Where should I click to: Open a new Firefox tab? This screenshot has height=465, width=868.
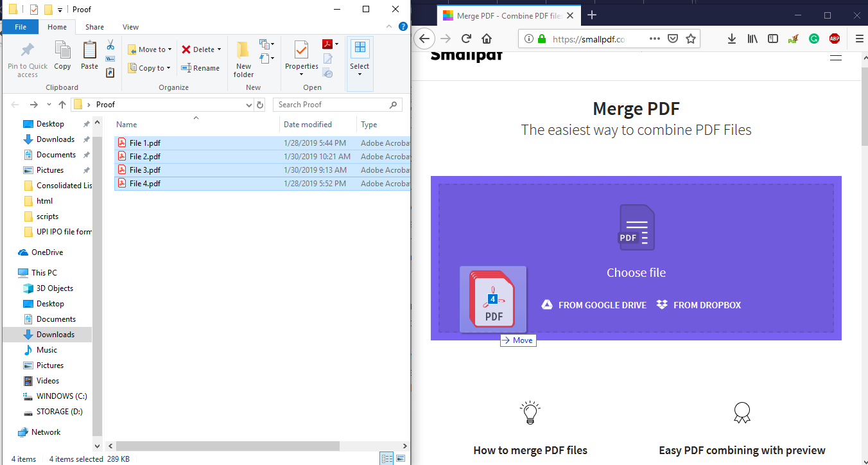(x=592, y=15)
